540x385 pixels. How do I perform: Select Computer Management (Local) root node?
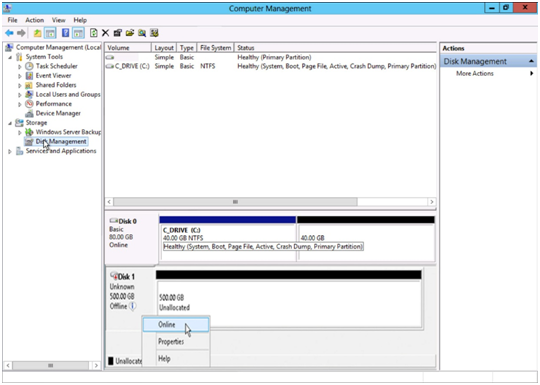[x=58, y=47]
